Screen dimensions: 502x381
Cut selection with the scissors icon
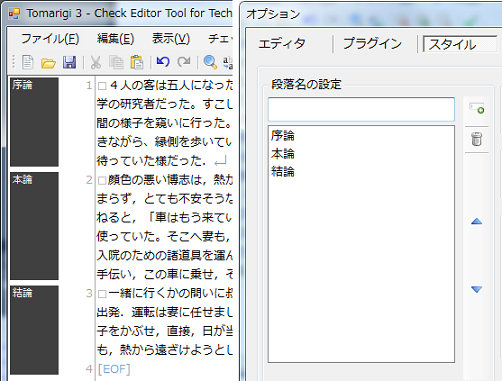(x=96, y=62)
